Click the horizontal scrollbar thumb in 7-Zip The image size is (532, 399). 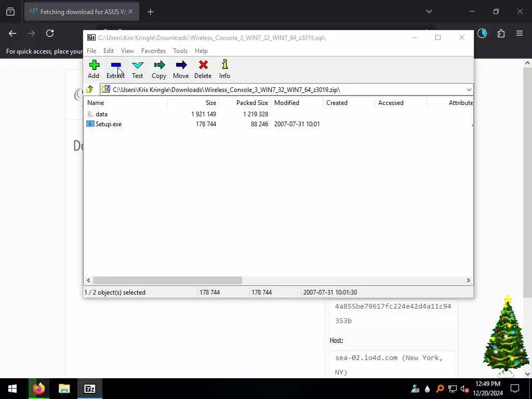point(167,280)
